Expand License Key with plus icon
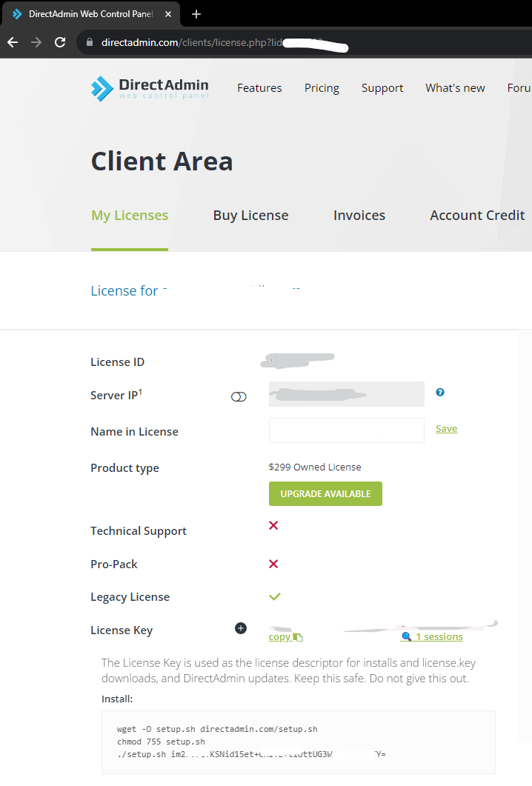 (x=241, y=628)
